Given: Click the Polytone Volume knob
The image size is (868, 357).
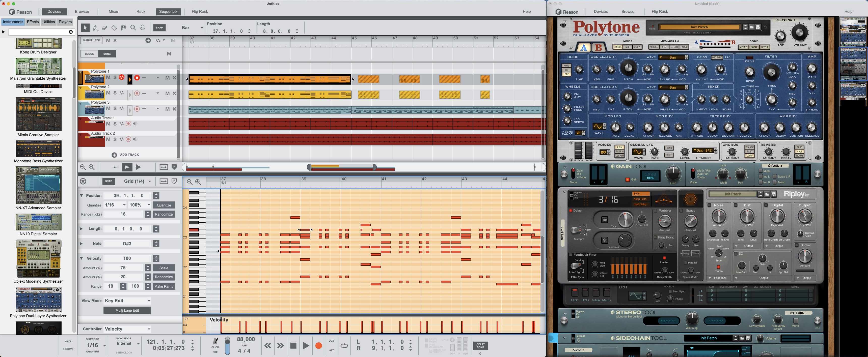Looking at the screenshot, I should pos(799,33).
